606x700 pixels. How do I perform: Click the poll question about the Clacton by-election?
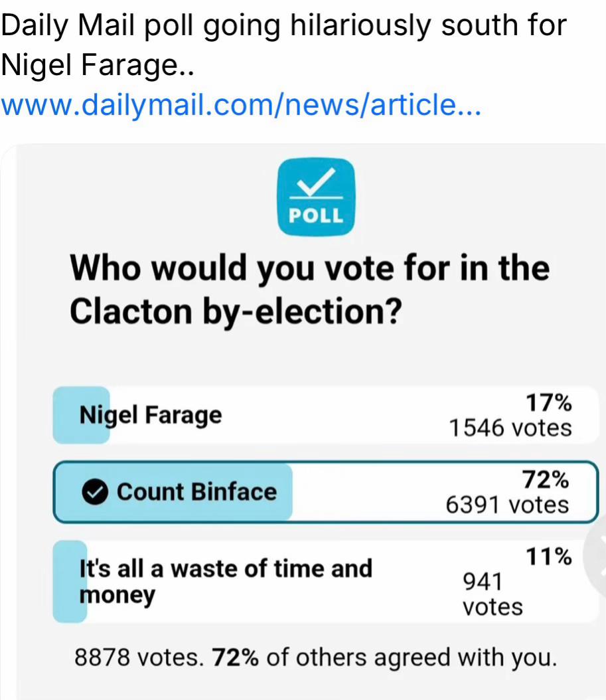click(310, 290)
